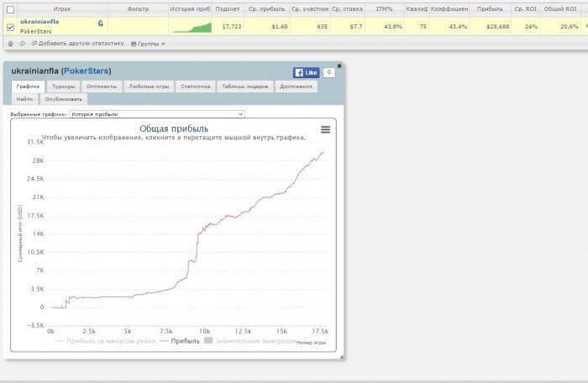Click the 17,723 count value
588x383 pixels.
[232, 27]
